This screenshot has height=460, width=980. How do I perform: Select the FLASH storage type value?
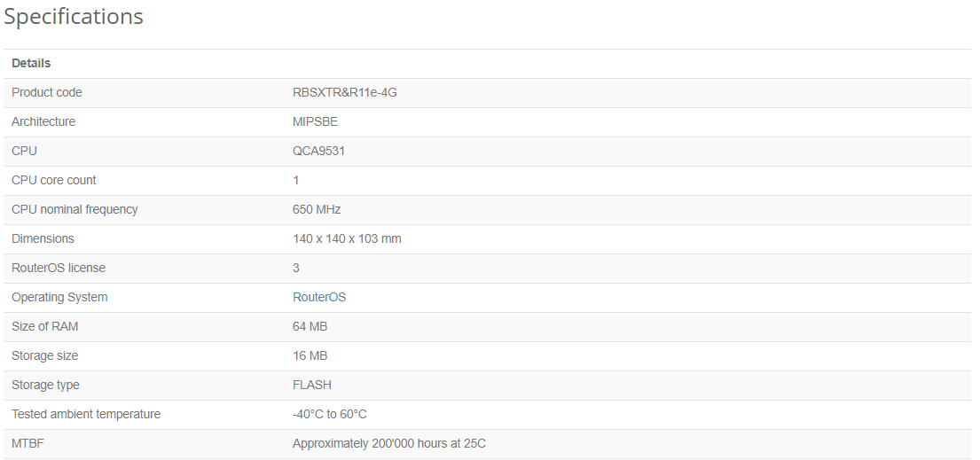[312, 385]
